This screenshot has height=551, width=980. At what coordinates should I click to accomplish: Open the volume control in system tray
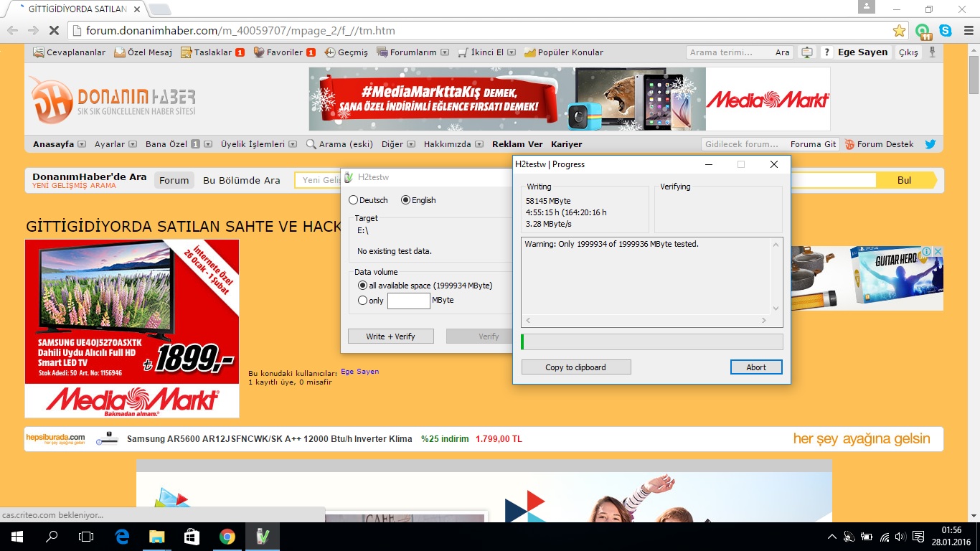click(900, 537)
